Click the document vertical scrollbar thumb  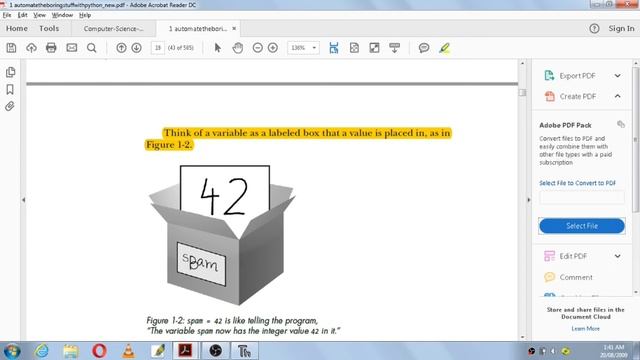tap(522, 93)
